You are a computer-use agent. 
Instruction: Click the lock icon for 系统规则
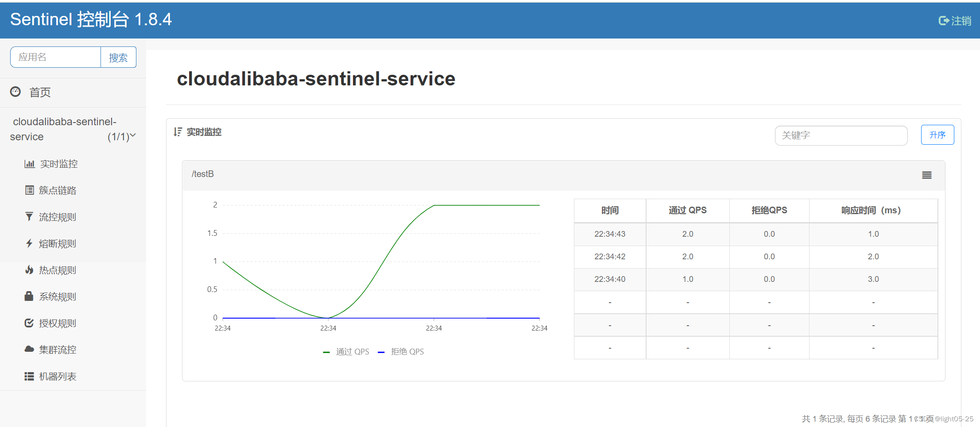tap(29, 296)
